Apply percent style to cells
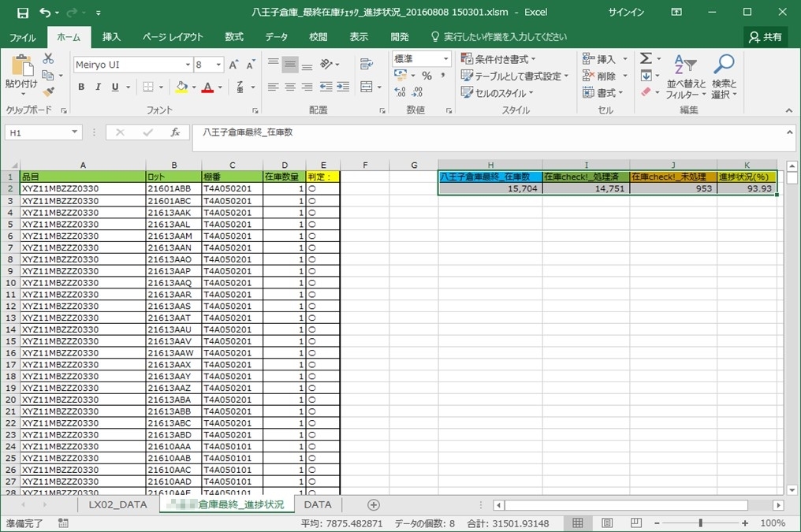The height and width of the screenshot is (532, 801). tap(427, 76)
